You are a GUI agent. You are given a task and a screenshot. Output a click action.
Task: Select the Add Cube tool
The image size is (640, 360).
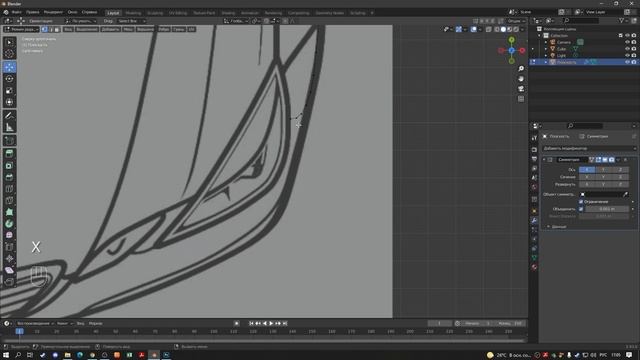tap(9, 141)
